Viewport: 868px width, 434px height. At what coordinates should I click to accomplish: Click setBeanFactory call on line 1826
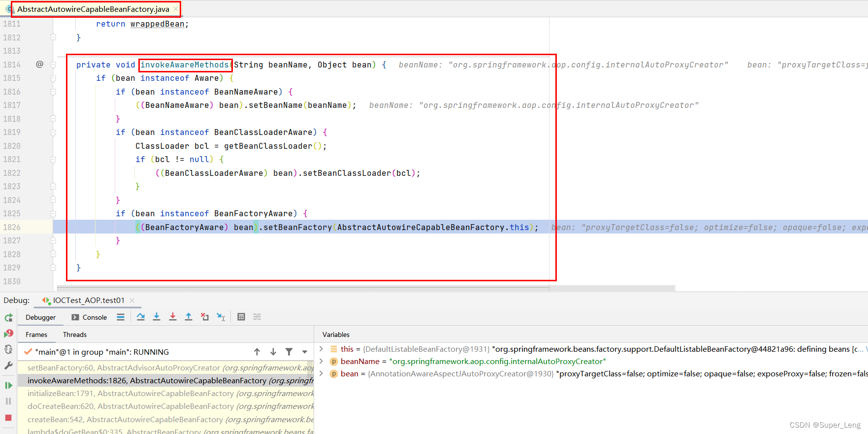298,227
